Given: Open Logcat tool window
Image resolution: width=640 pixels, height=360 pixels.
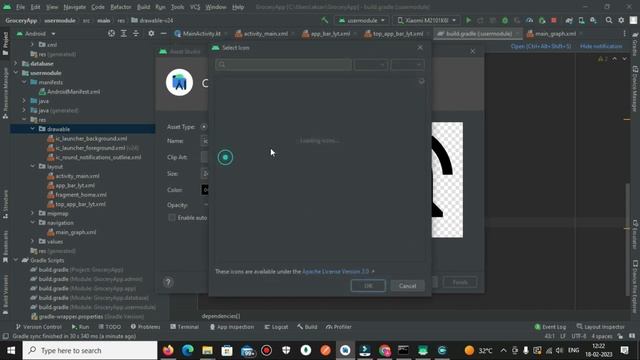Looking at the screenshot, I should coord(276,327).
